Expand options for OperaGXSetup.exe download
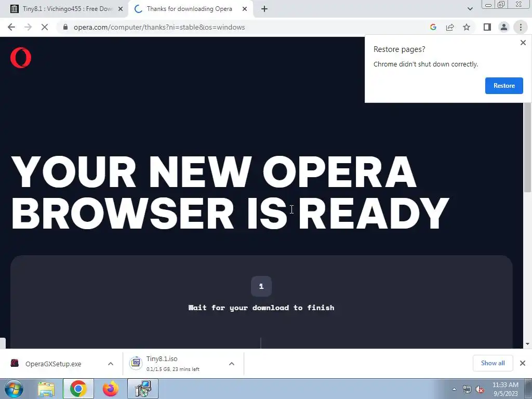Viewport: 532px width, 399px height. coord(111,364)
